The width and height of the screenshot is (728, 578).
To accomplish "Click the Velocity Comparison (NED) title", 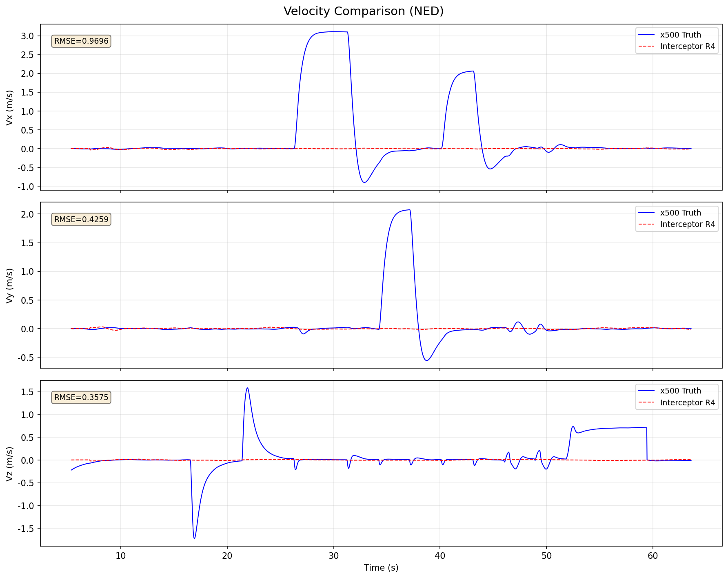I will click(x=364, y=11).
